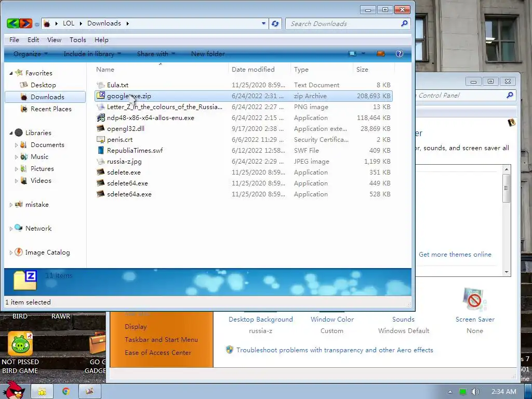Open the Help menu
The width and height of the screenshot is (532, 399).
[x=101, y=39]
